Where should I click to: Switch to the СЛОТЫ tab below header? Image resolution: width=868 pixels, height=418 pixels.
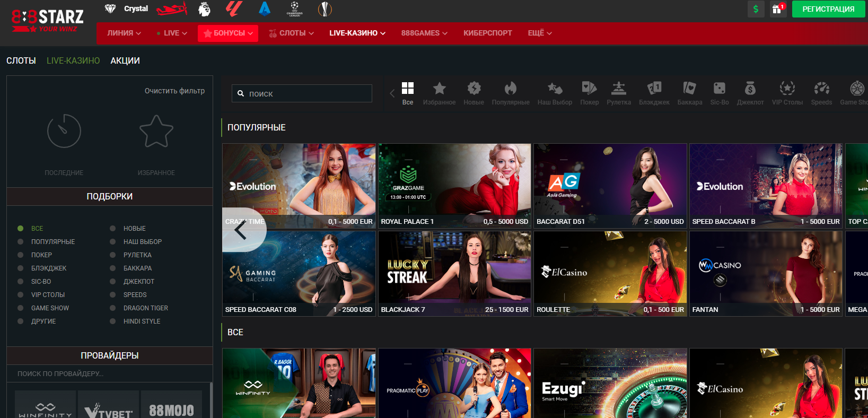pos(21,61)
